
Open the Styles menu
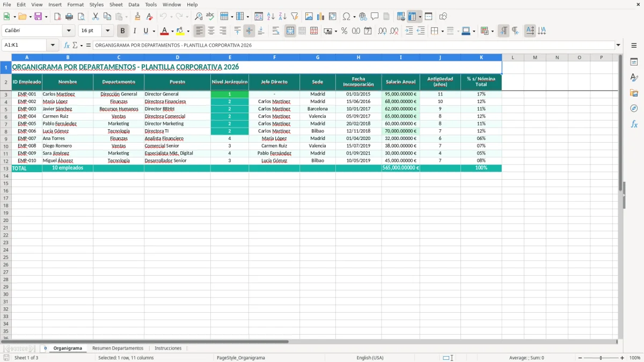pos(97,4)
